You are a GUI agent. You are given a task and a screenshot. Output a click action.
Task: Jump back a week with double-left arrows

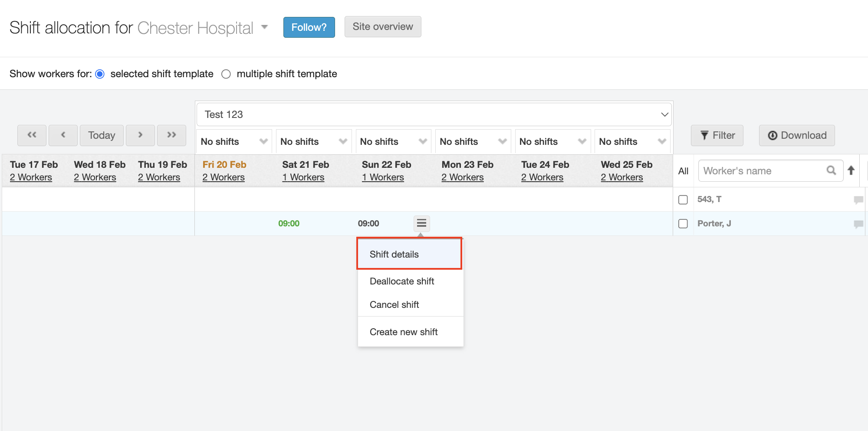coord(32,135)
